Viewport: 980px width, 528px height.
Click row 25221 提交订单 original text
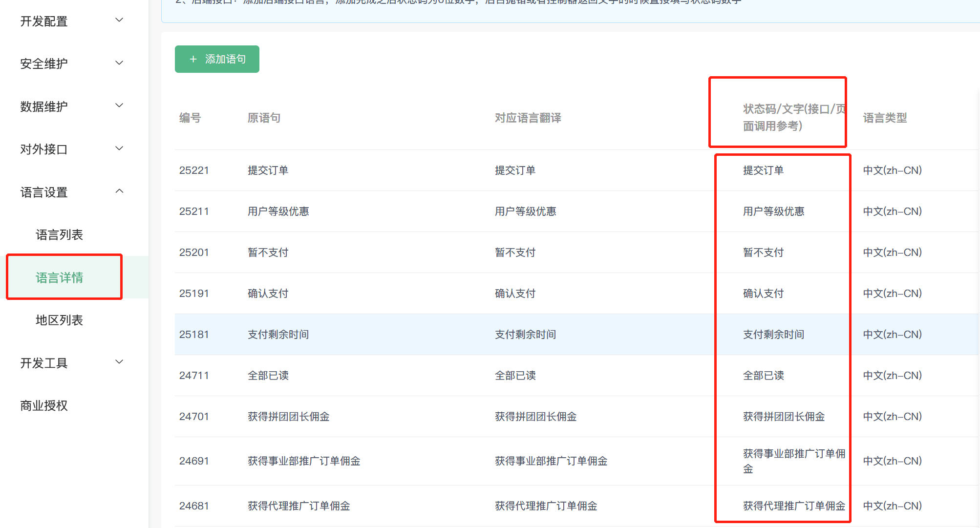pyautogui.click(x=268, y=170)
